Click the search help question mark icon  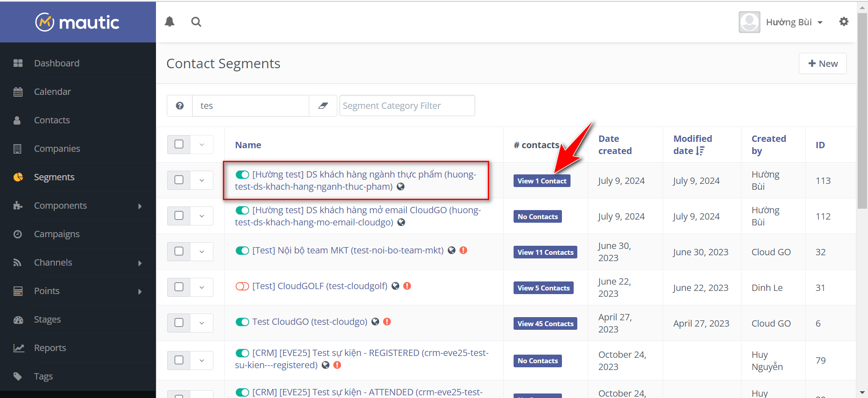point(180,106)
